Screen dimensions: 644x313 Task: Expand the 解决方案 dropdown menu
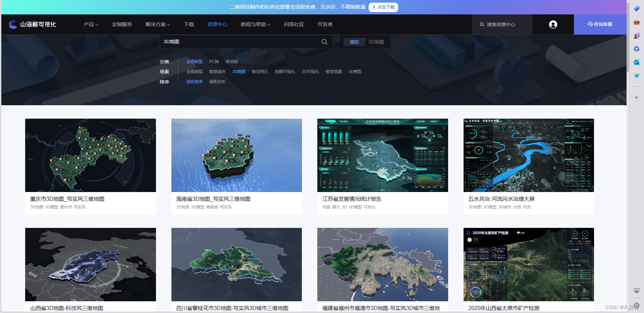(158, 24)
